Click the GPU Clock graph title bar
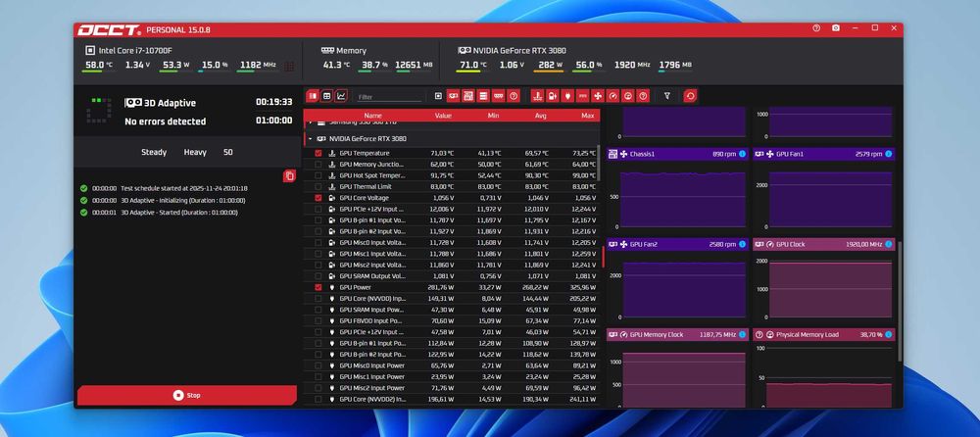This screenshot has height=437, width=980. (x=823, y=244)
